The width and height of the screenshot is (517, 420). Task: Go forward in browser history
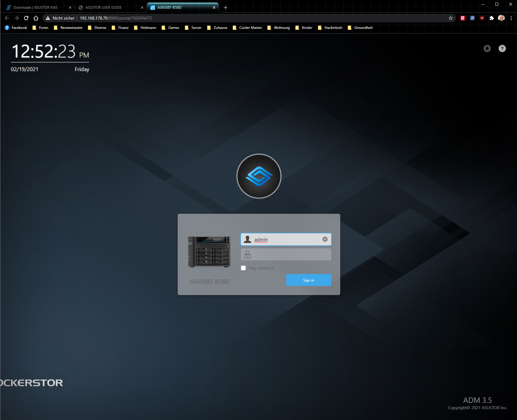[x=17, y=18]
